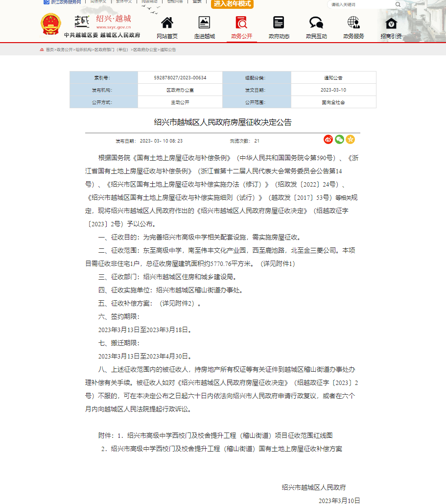The height and width of the screenshot is (504, 446).
Task: Share the notice to Weibo
Action: click(328, 140)
